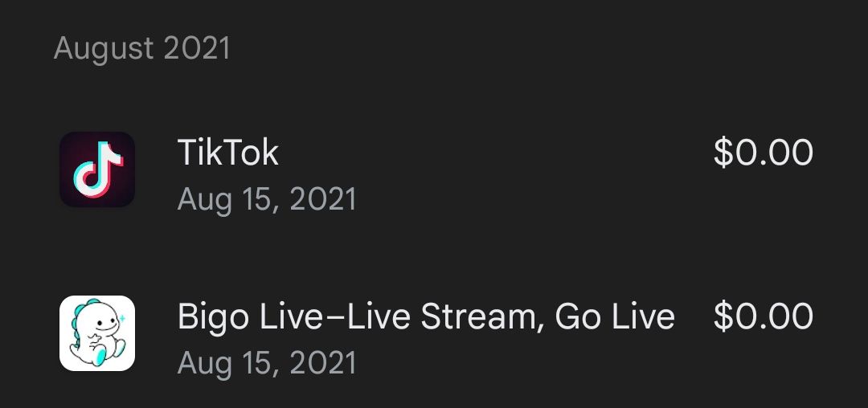
Task: View details of the TikTok transaction
Action: (434, 172)
